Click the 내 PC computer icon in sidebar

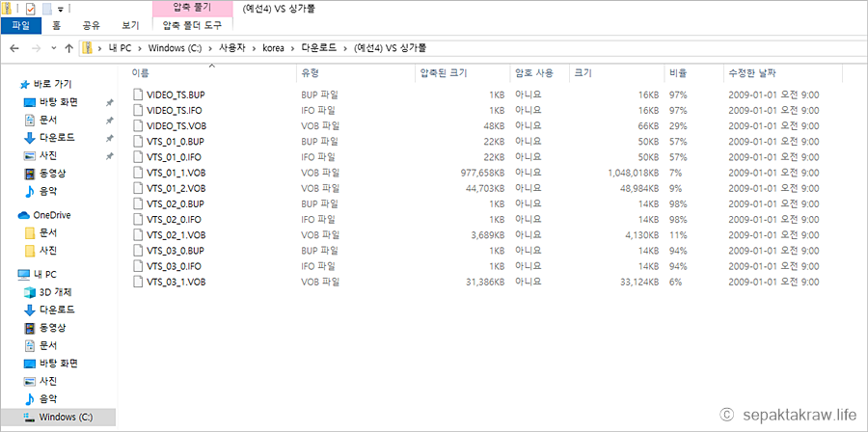click(x=24, y=275)
